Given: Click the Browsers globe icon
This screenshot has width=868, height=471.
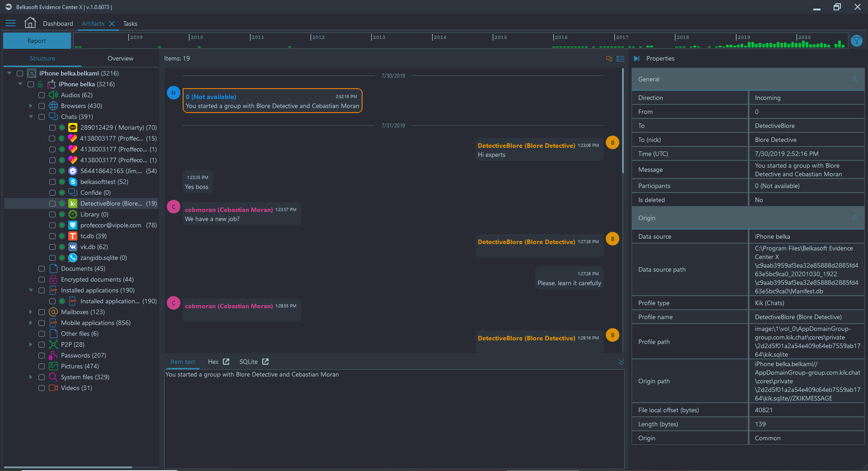Looking at the screenshot, I should (x=53, y=106).
